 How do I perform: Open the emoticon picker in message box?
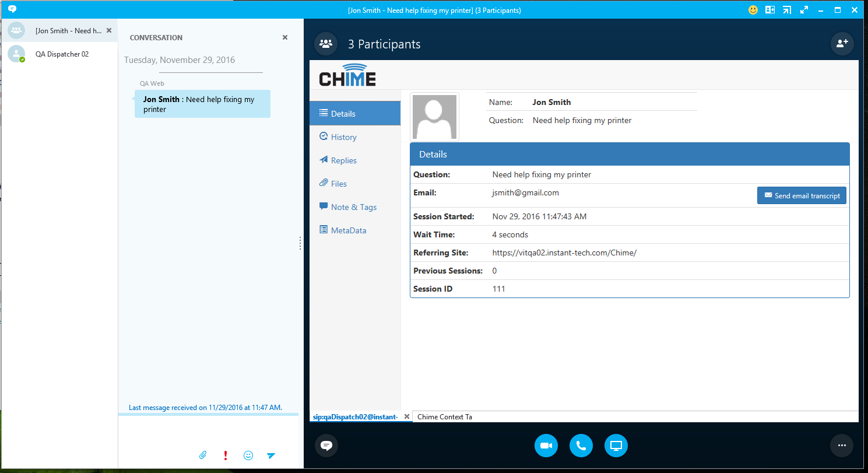click(248, 456)
